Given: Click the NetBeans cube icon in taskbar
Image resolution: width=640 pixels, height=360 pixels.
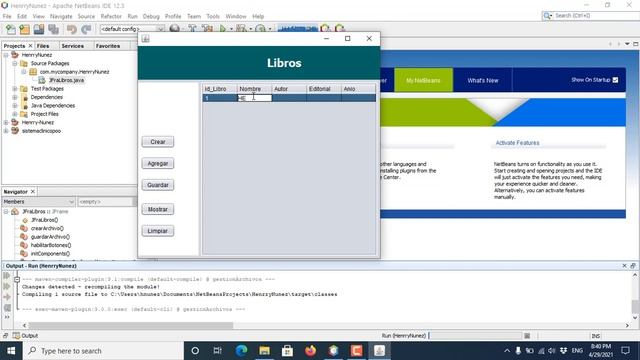Looking at the screenshot, I should point(333,351).
